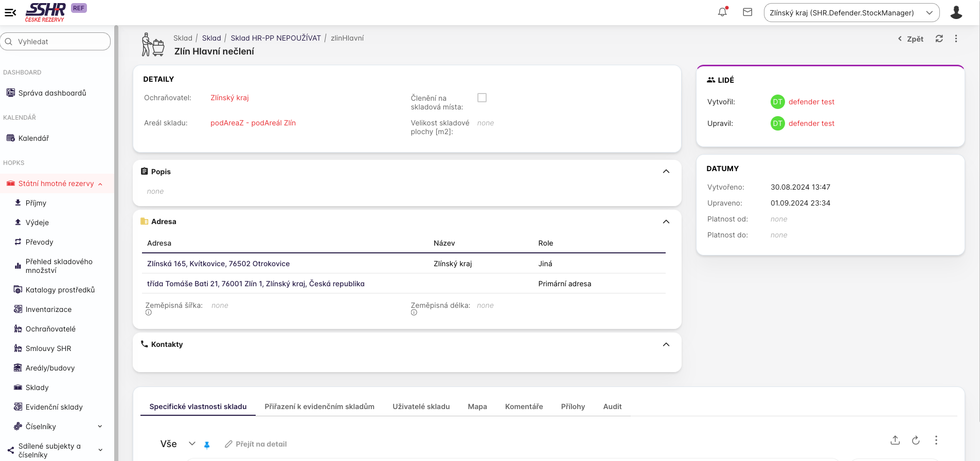
Task: Click latitude info icon under Zeměpisná šířka
Action: click(149, 312)
